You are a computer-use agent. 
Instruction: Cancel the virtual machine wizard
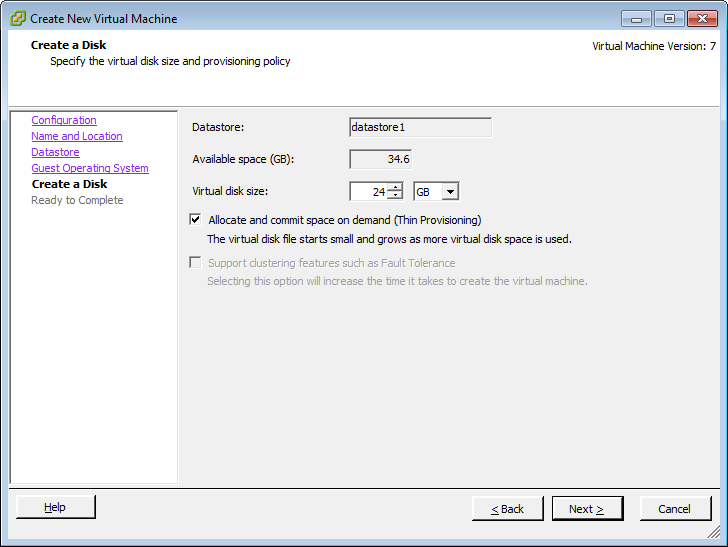coord(676,509)
